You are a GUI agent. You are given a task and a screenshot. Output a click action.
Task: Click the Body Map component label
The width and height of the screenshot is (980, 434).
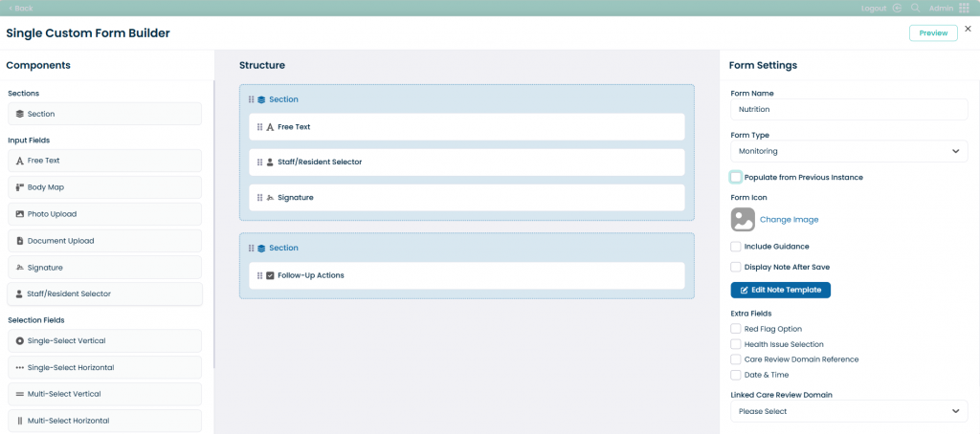click(46, 187)
